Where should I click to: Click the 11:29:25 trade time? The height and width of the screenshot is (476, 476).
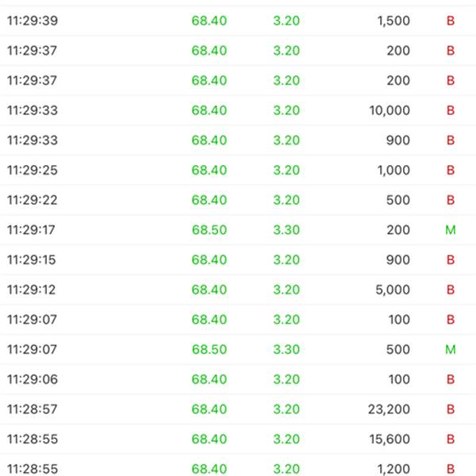click(x=33, y=171)
